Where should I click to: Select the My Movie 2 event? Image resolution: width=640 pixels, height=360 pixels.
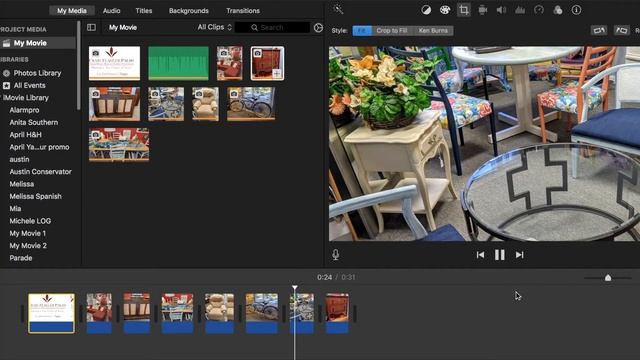[x=28, y=245]
